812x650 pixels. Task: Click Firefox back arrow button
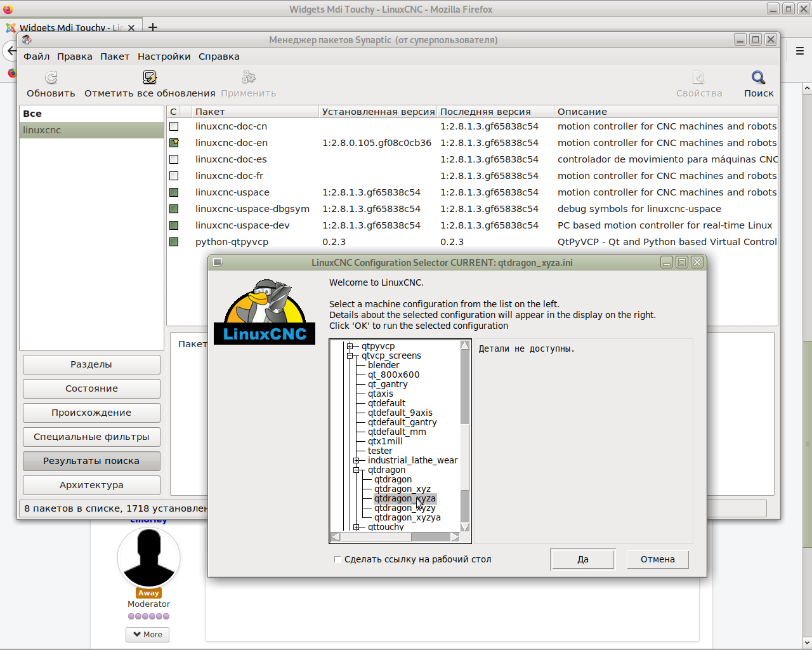(x=11, y=51)
